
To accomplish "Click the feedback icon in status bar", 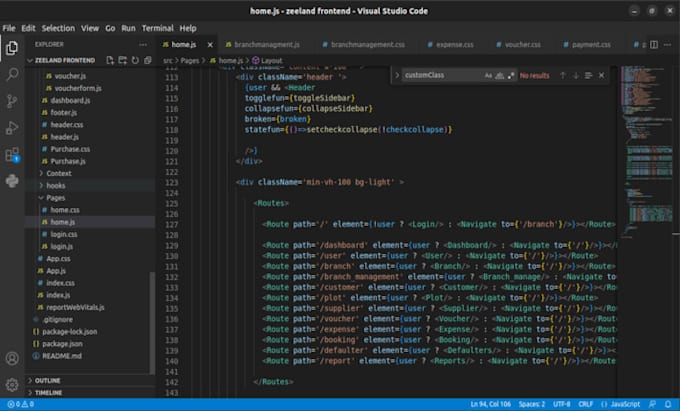I will point(652,404).
